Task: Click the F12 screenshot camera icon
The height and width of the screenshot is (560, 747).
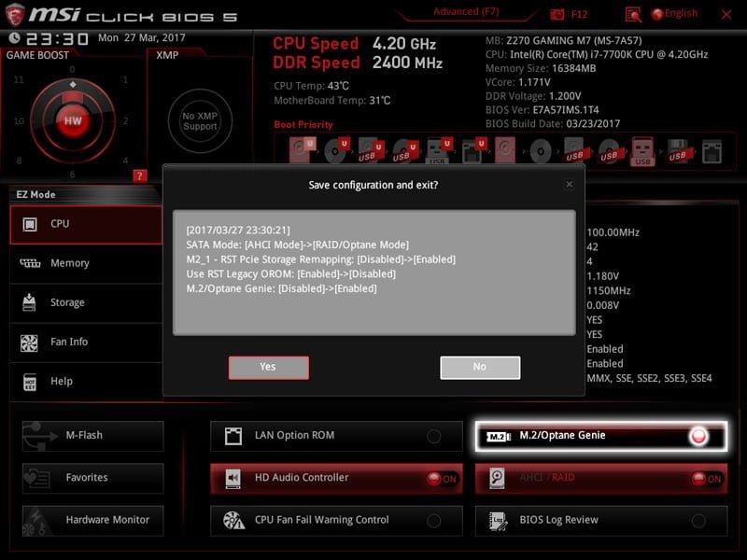Action: (x=557, y=14)
